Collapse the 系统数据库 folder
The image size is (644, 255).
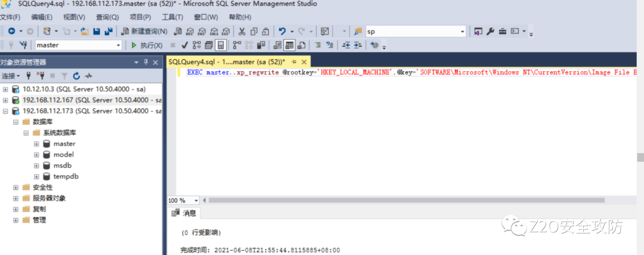[26, 133]
